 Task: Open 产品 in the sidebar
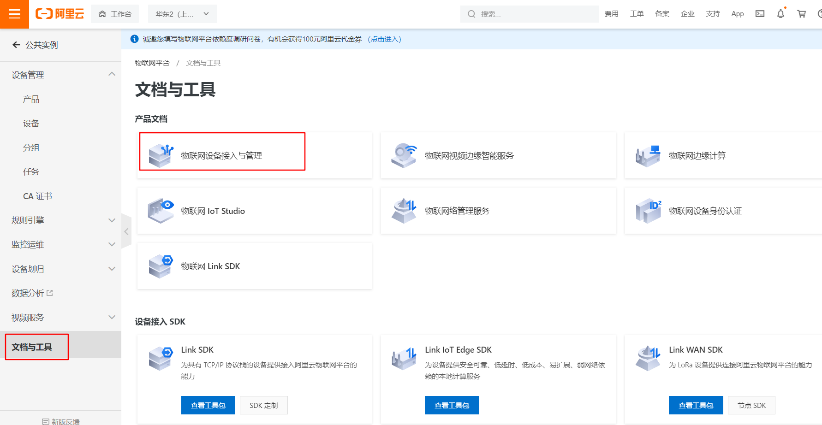tap(31, 99)
